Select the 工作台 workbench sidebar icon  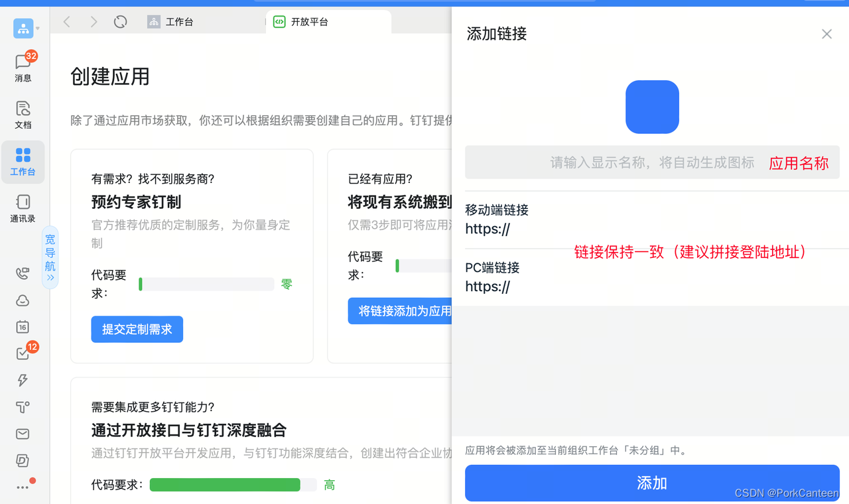pyautogui.click(x=23, y=162)
